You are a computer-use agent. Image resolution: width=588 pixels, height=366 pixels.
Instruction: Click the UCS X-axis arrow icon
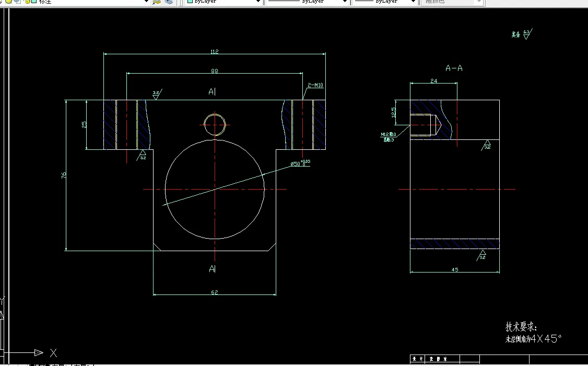pos(39,352)
